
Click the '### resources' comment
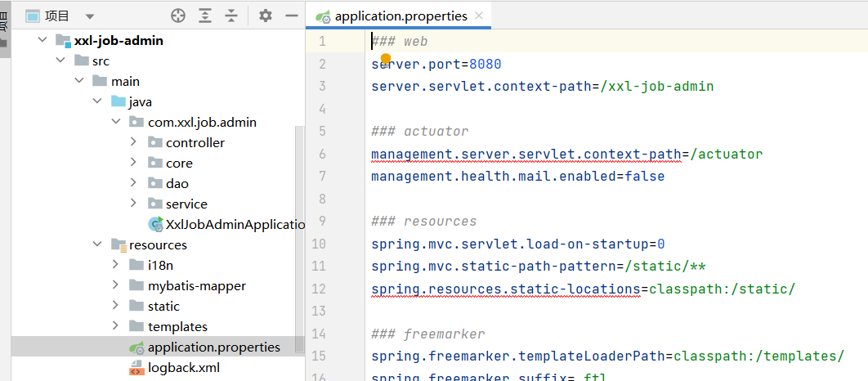tap(424, 221)
